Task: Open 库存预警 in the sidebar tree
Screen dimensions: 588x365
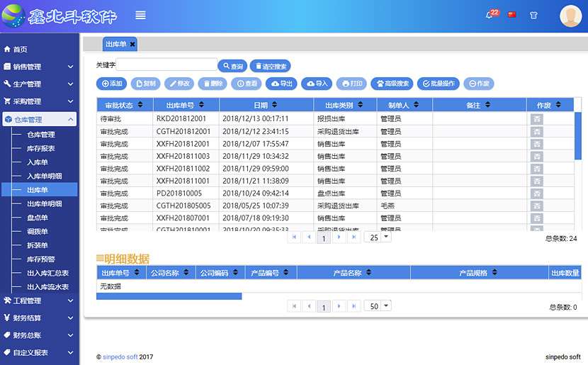Action: click(x=41, y=259)
